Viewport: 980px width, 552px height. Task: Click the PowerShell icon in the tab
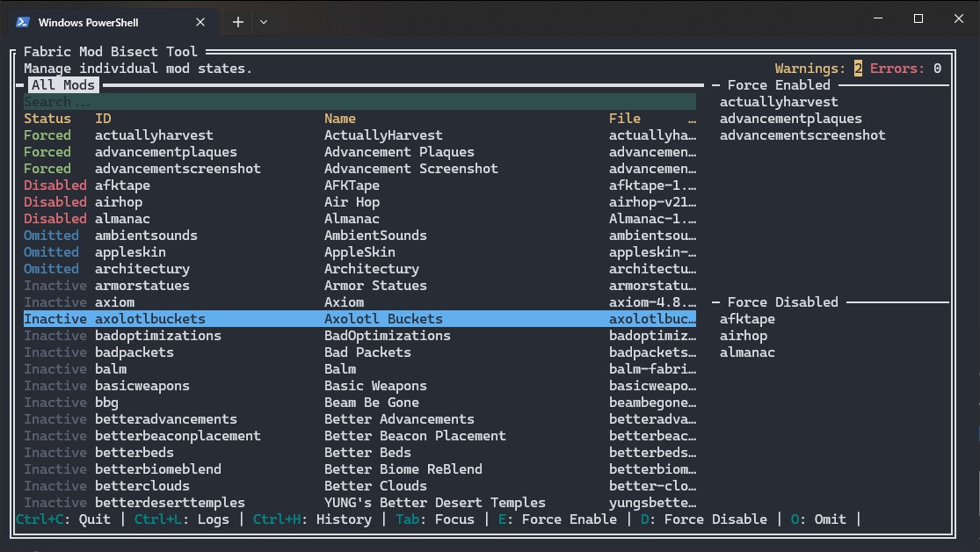pyautogui.click(x=23, y=22)
